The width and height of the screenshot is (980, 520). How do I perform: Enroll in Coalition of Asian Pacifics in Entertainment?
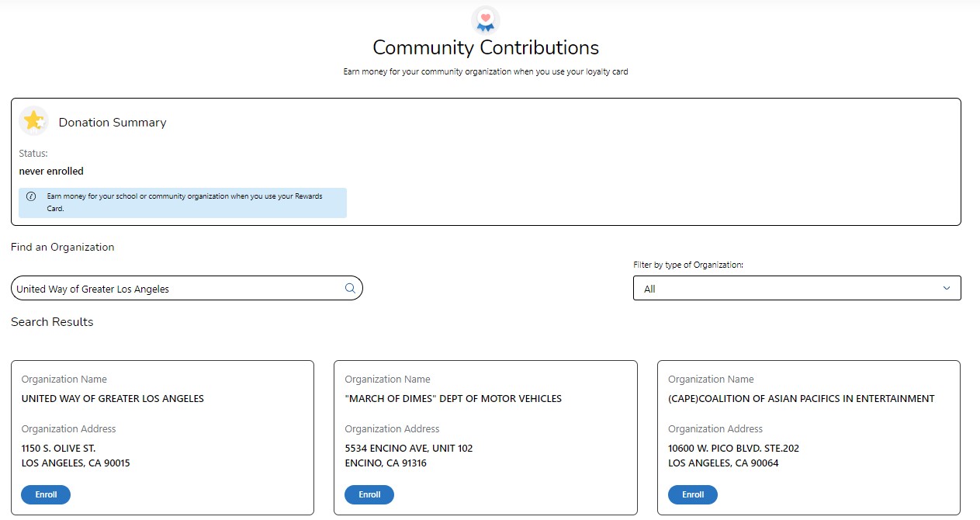(692, 494)
